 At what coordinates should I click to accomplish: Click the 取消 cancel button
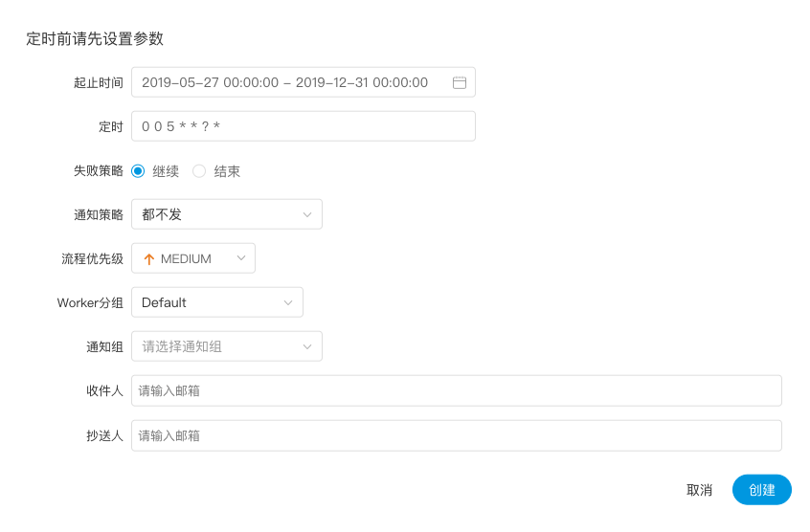tap(699, 490)
